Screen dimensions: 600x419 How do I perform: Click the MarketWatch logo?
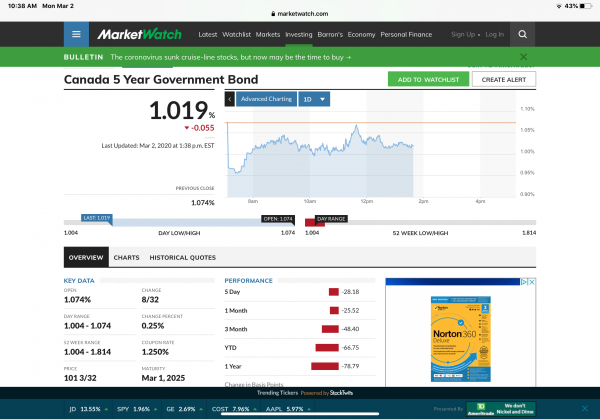click(x=141, y=34)
